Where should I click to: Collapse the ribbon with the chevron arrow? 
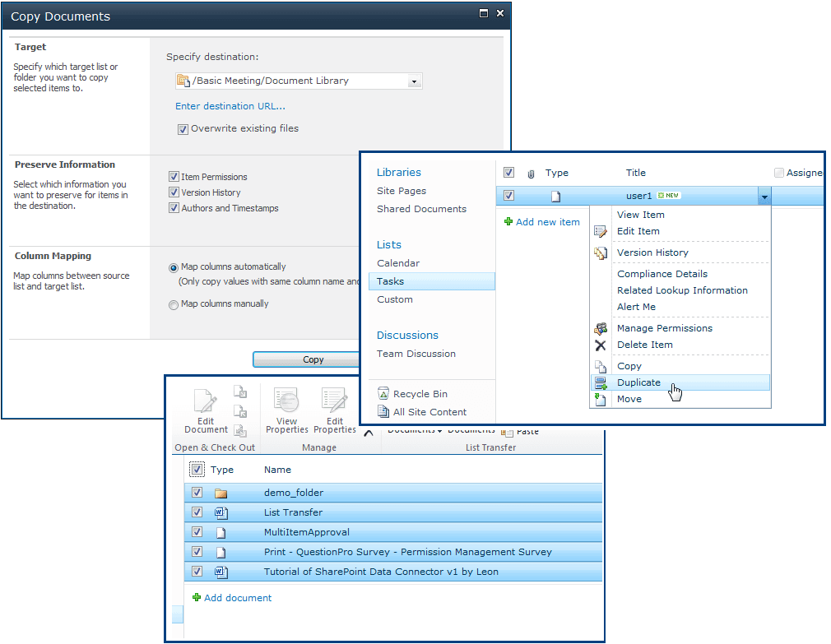coord(369,433)
